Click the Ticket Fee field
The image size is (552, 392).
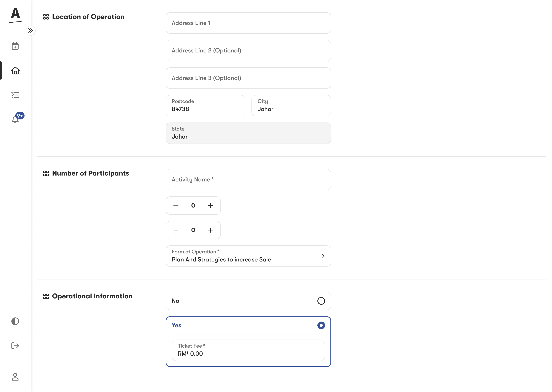(x=248, y=350)
